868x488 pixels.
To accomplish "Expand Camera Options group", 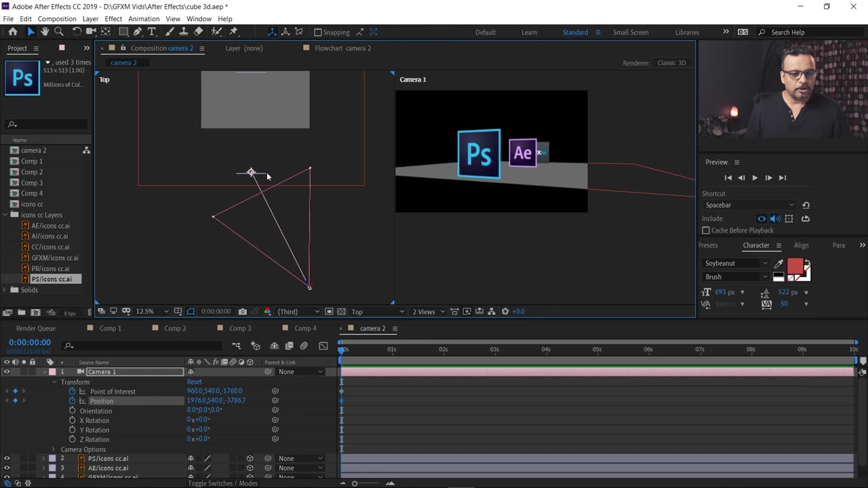I will (54, 449).
